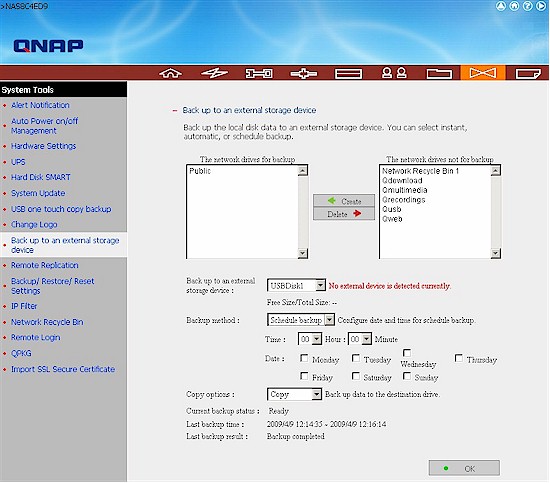The image size is (550, 483).
Task: Open the Event Logs note icon
Action: pos(528,73)
